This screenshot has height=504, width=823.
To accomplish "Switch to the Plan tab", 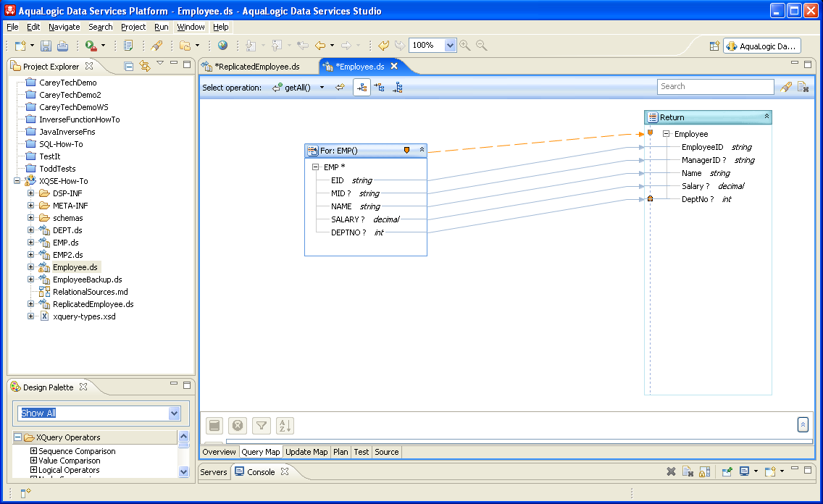I will click(x=341, y=452).
